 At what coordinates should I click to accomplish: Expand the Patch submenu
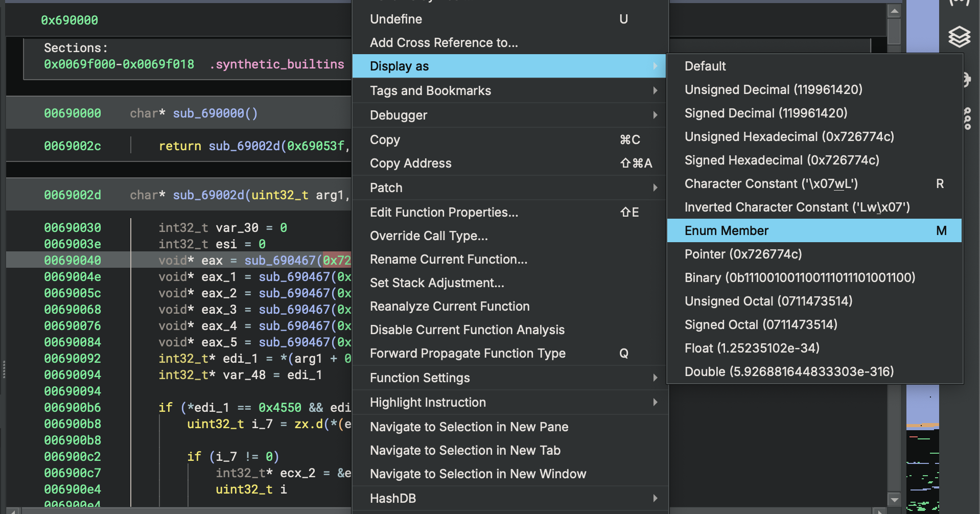click(x=509, y=188)
